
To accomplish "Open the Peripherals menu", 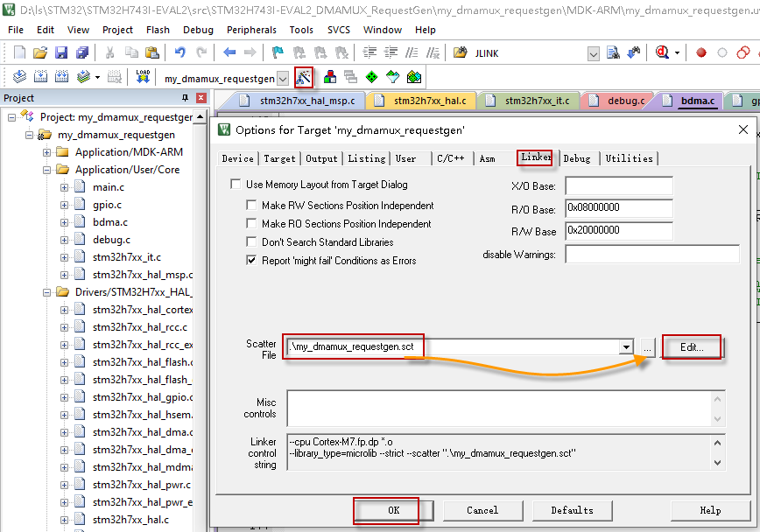I will [x=251, y=29].
